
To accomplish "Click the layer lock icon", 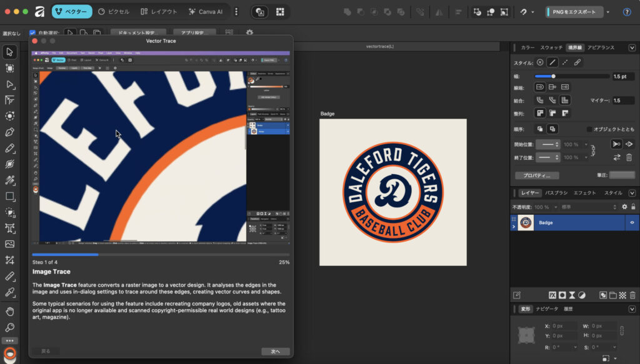I will coord(632,207).
